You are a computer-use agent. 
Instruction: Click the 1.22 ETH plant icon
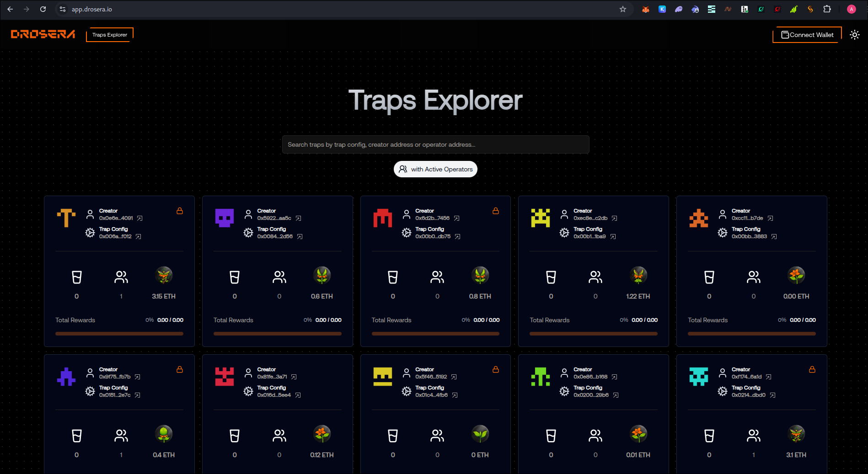[x=638, y=275]
